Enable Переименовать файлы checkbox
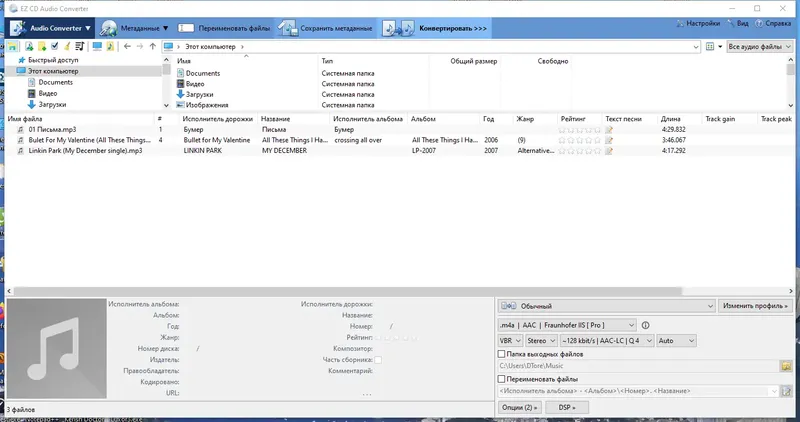 tap(501, 379)
